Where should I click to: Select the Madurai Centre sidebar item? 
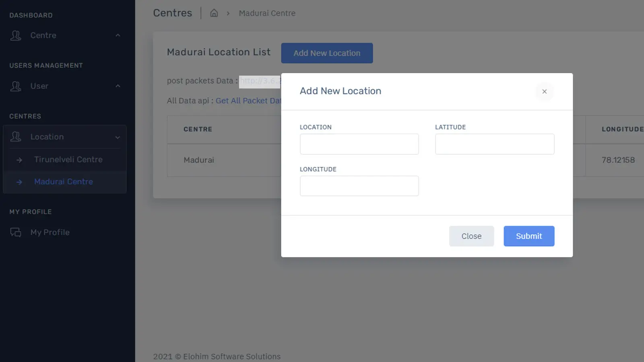click(x=64, y=182)
